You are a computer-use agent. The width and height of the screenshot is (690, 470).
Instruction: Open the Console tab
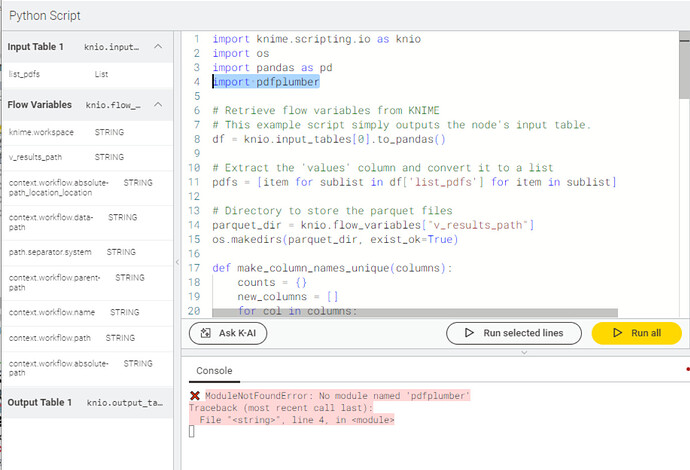[214, 371]
